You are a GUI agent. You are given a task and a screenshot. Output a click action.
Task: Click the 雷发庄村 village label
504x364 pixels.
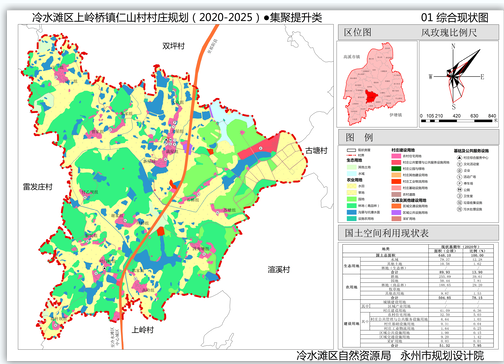point(38,187)
